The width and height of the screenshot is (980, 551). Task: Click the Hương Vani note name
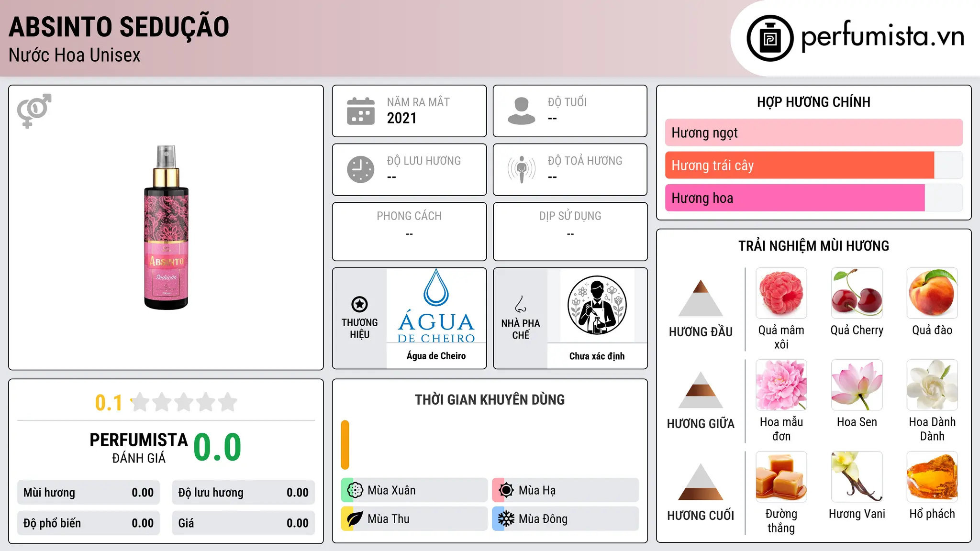pyautogui.click(x=857, y=514)
